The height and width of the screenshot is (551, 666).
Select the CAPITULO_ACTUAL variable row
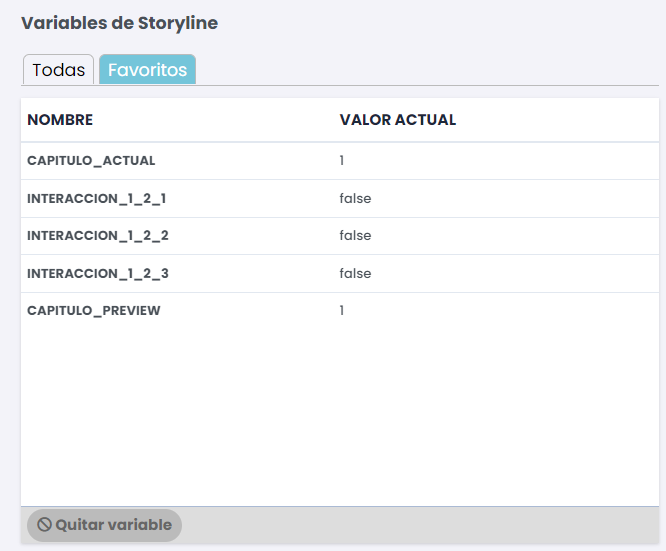pos(340,161)
